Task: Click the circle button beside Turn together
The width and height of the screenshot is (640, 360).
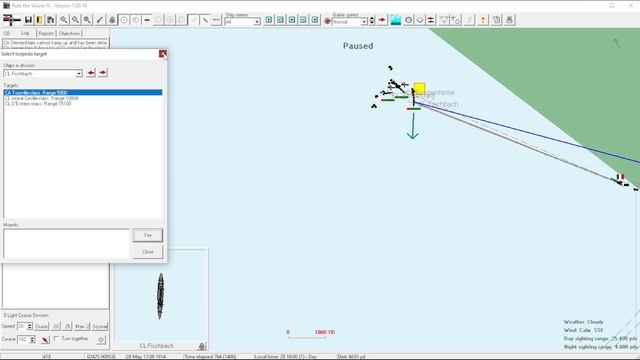Action: pyautogui.click(x=101, y=339)
